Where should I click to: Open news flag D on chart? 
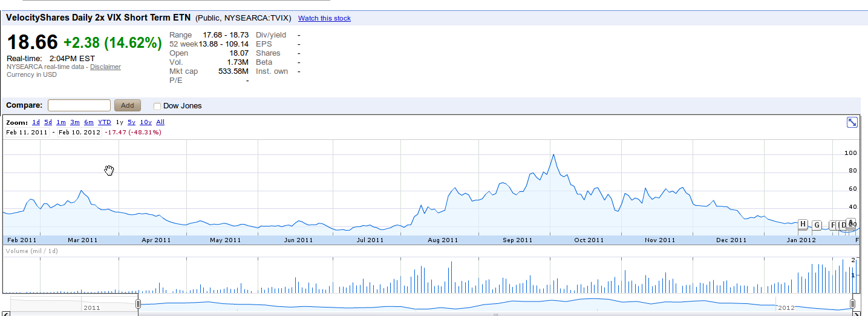tap(843, 225)
